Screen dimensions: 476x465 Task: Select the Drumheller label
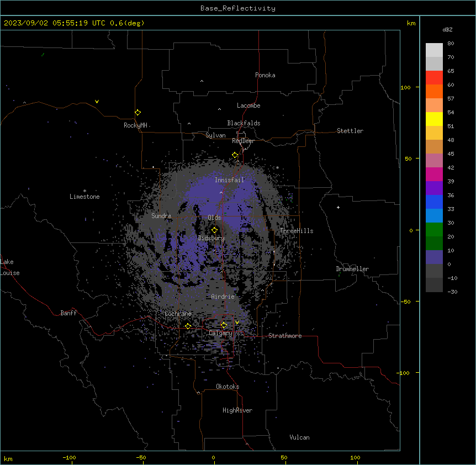pyautogui.click(x=352, y=269)
